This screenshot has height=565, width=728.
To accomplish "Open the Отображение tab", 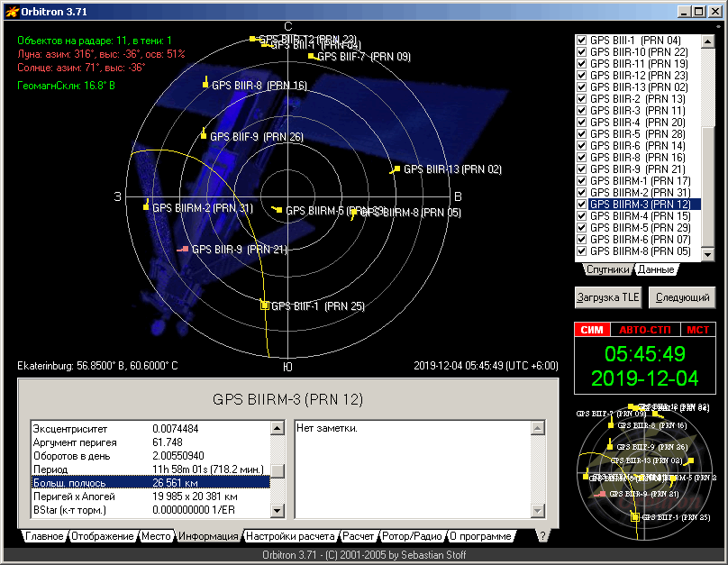I will coord(103,536).
